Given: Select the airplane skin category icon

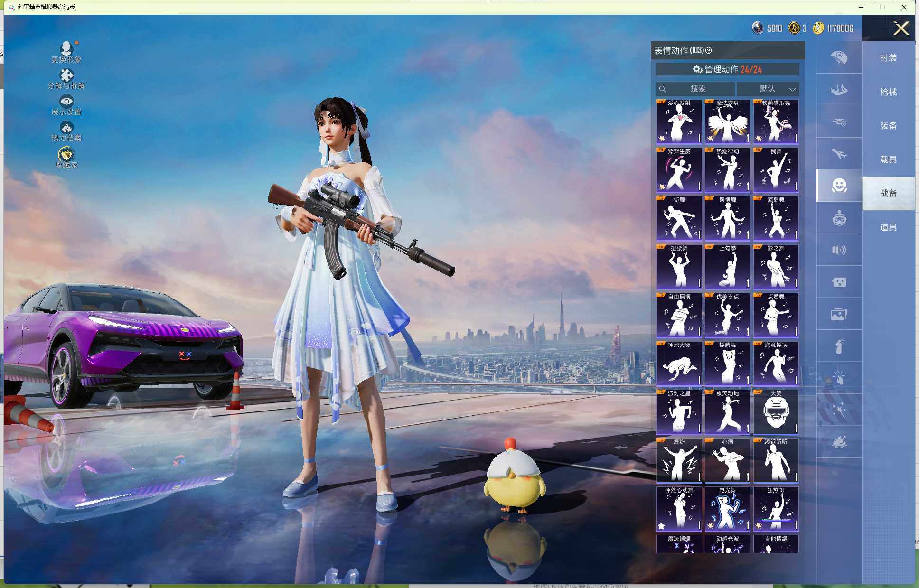Looking at the screenshot, I should click(x=839, y=154).
